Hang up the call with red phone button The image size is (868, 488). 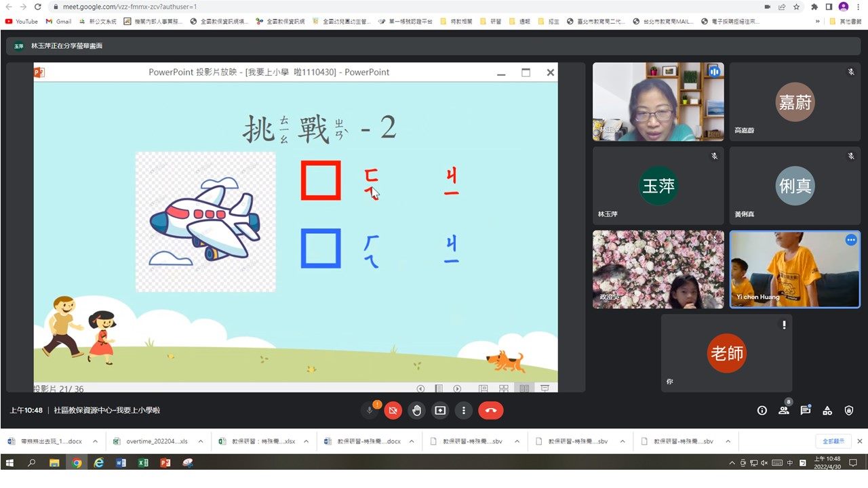490,410
